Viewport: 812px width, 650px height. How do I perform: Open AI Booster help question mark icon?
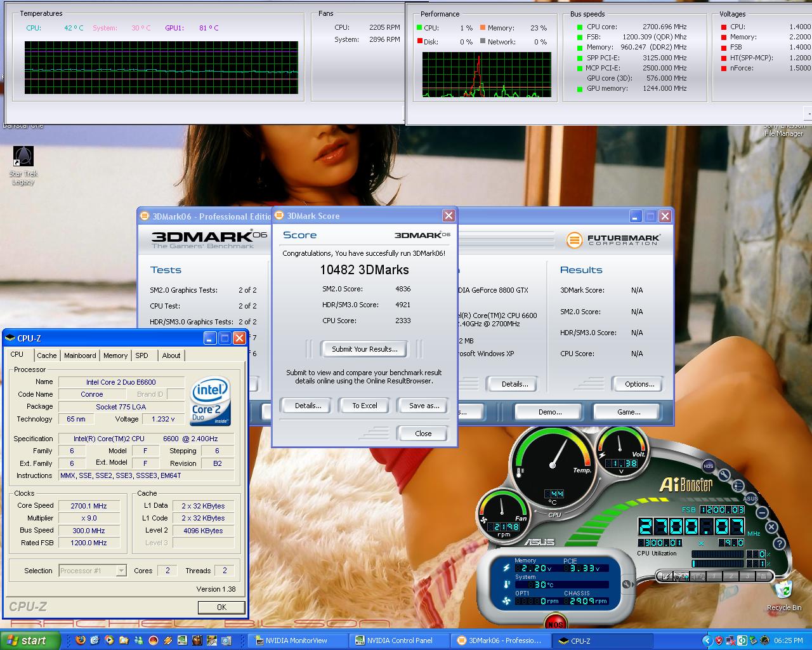pyautogui.click(x=780, y=543)
